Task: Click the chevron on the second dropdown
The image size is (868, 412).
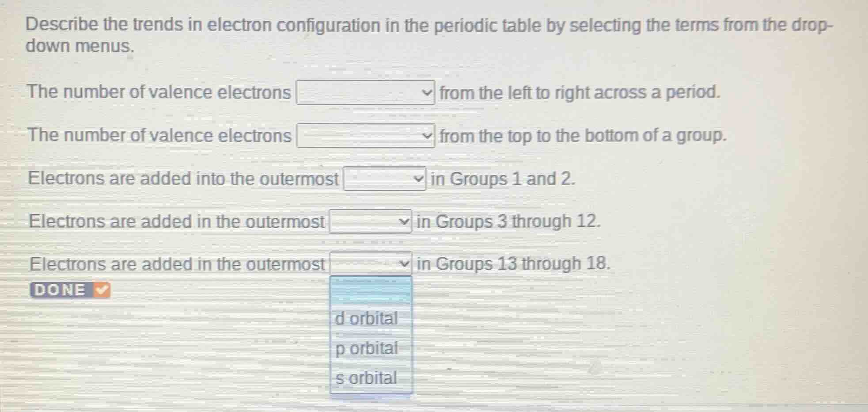Action: [427, 136]
